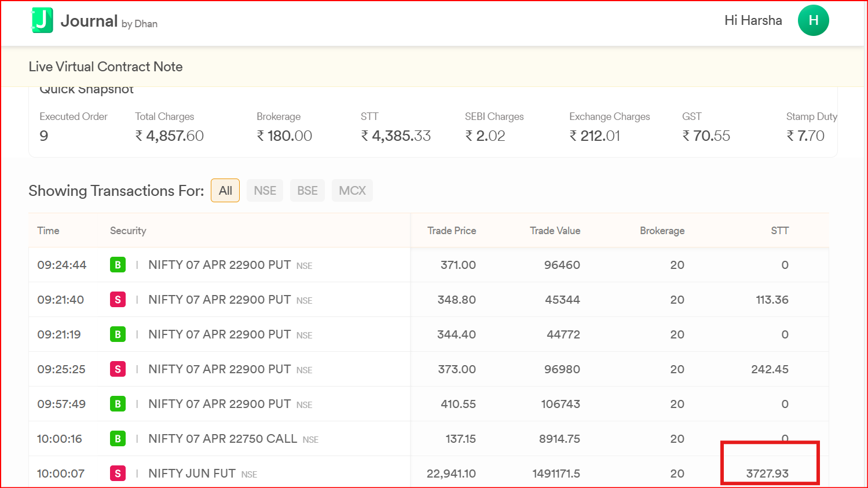Click the Journal by Dhan title

[x=109, y=21]
